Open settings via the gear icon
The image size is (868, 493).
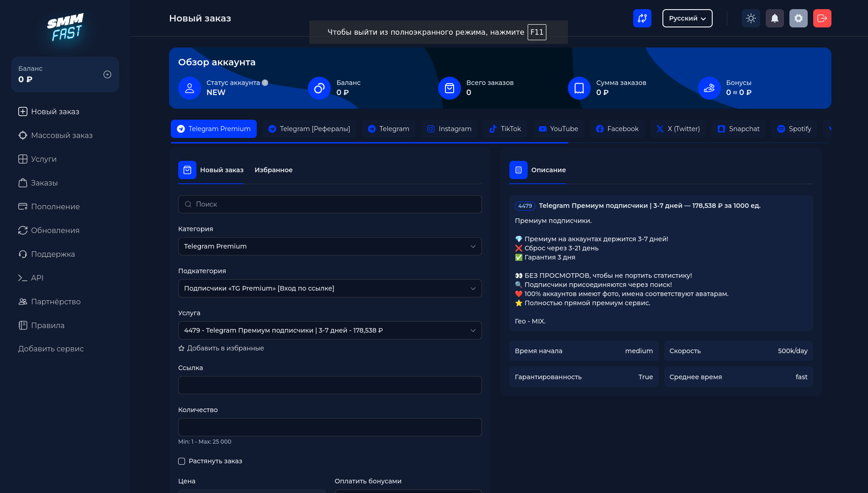click(x=798, y=18)
